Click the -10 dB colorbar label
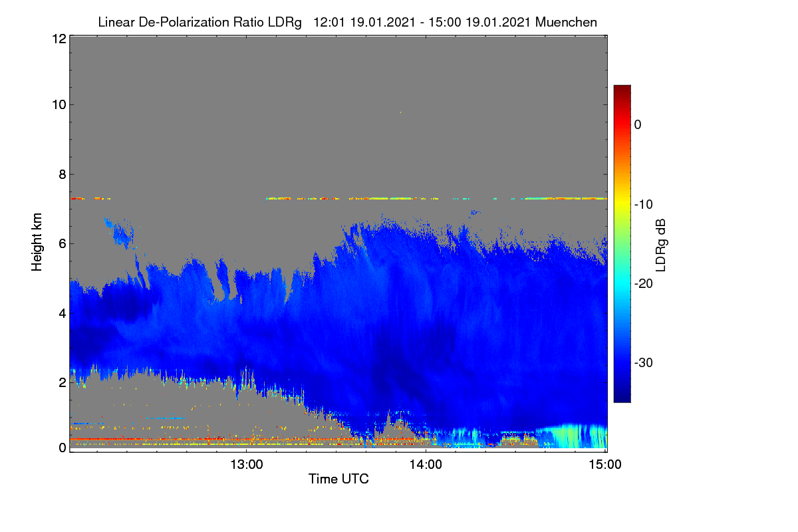The height and width of the screenshot is (532, 798). (643, 204)
